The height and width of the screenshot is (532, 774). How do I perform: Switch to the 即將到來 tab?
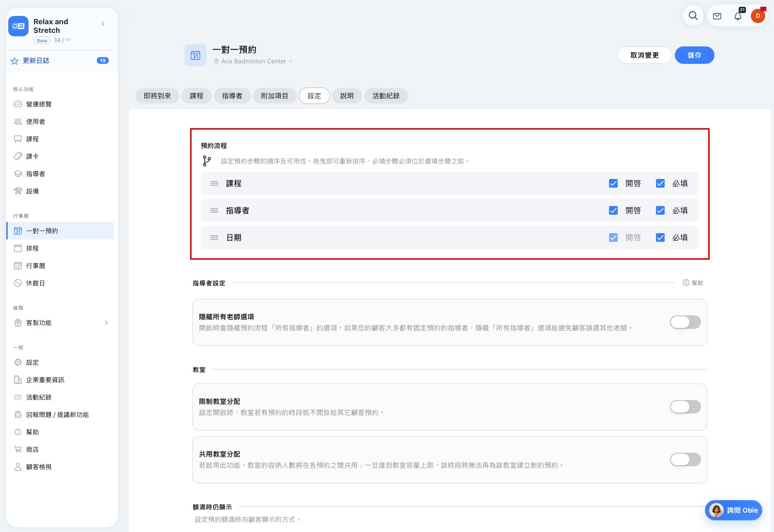pos(157,96)
